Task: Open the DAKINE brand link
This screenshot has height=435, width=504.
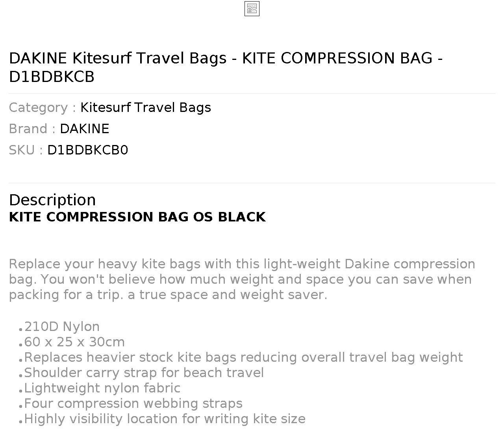Action: [x=85, y=129]
